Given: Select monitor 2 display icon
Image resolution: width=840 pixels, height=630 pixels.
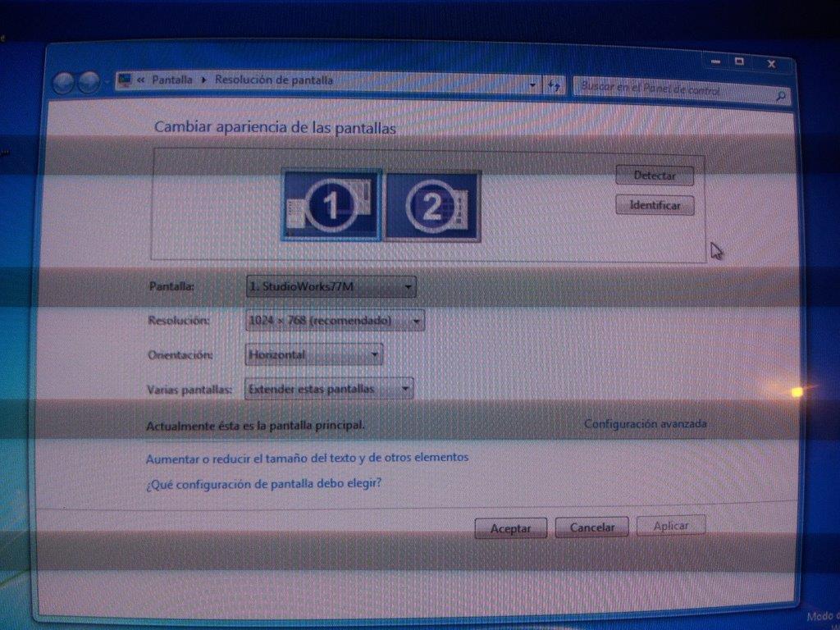Looking at the screenshot, I should 432,207.
